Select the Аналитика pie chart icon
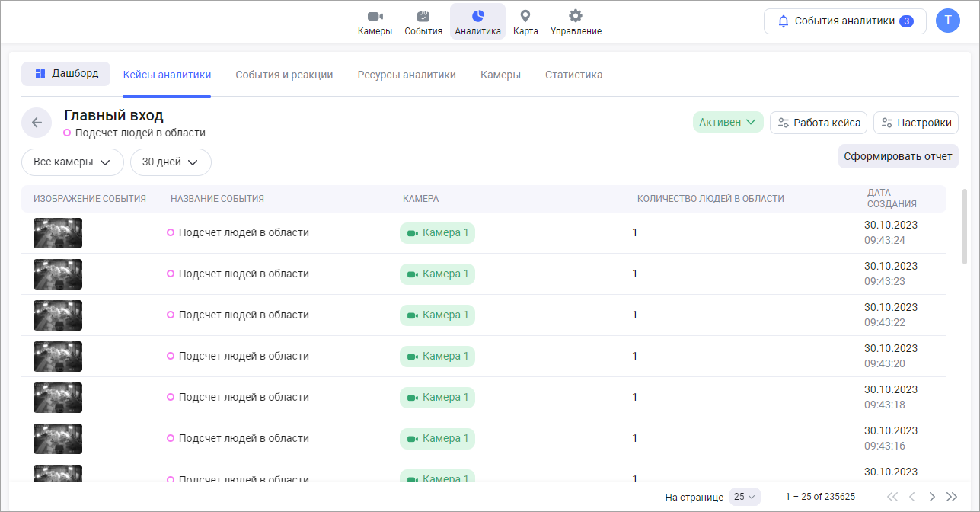 [x=477, y=22]
